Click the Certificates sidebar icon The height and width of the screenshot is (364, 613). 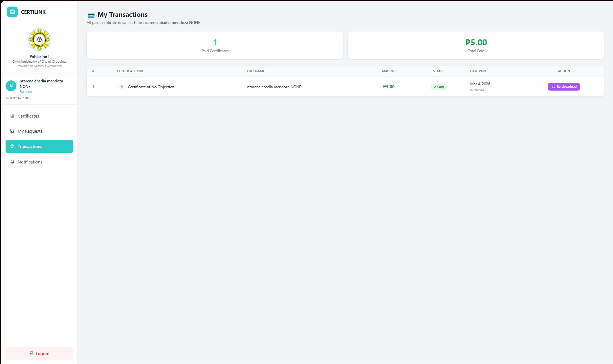(x=12, y=116)
